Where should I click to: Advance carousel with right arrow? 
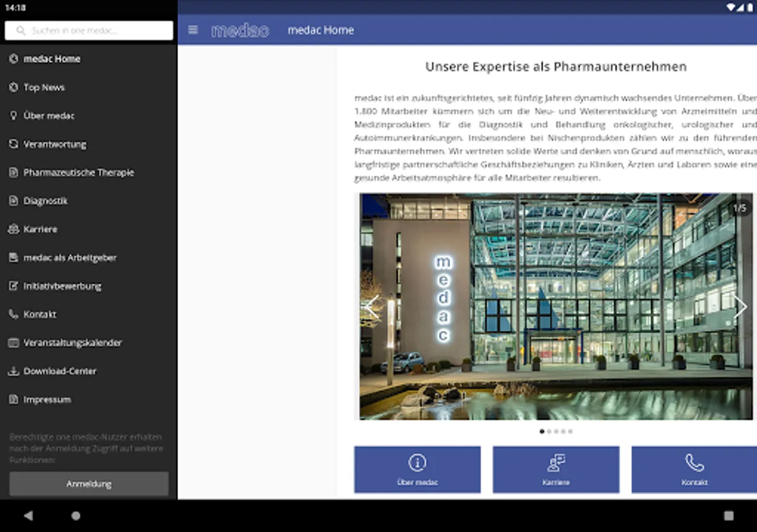click(740, 306)
